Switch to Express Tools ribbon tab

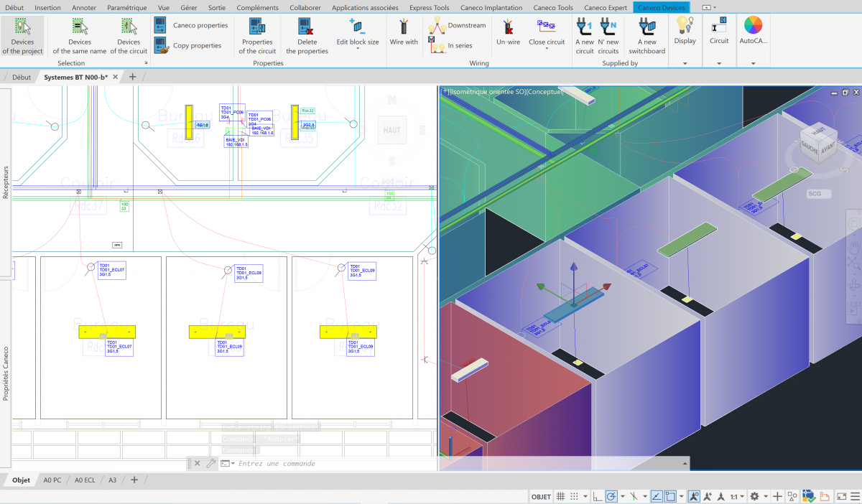click(429, 7)
